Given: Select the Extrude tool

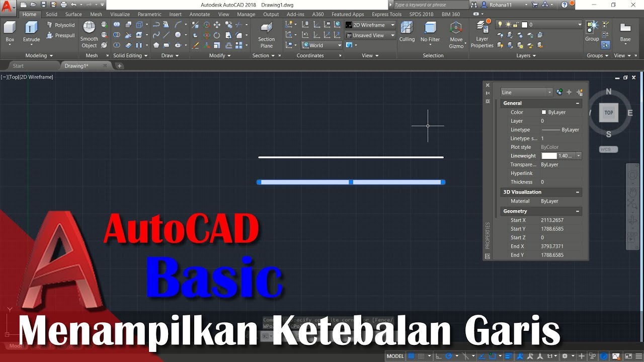Looking at the screenshot, I should click(x=31, y=32).
